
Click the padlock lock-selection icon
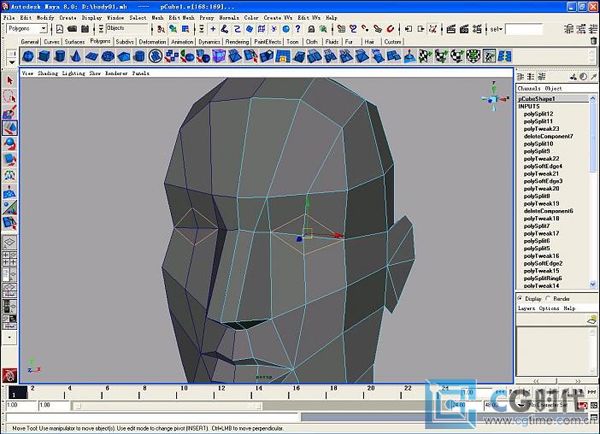[x=311, y=29]
